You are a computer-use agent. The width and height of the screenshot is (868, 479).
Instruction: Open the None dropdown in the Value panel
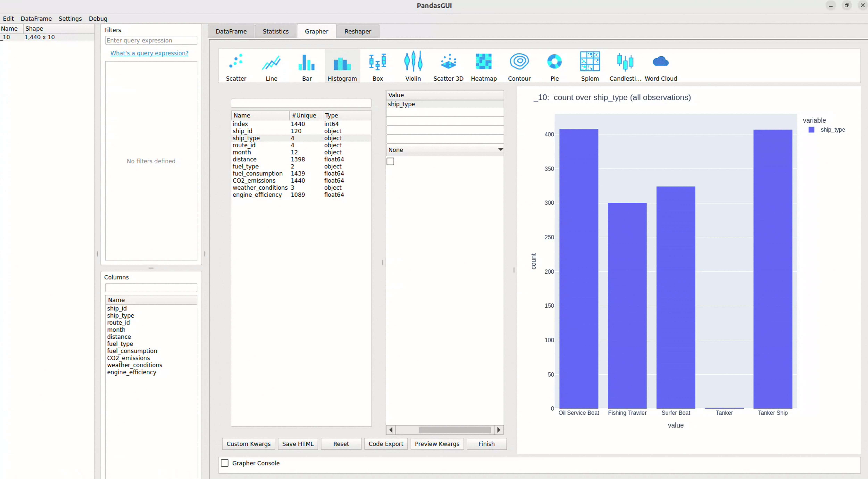445,150
